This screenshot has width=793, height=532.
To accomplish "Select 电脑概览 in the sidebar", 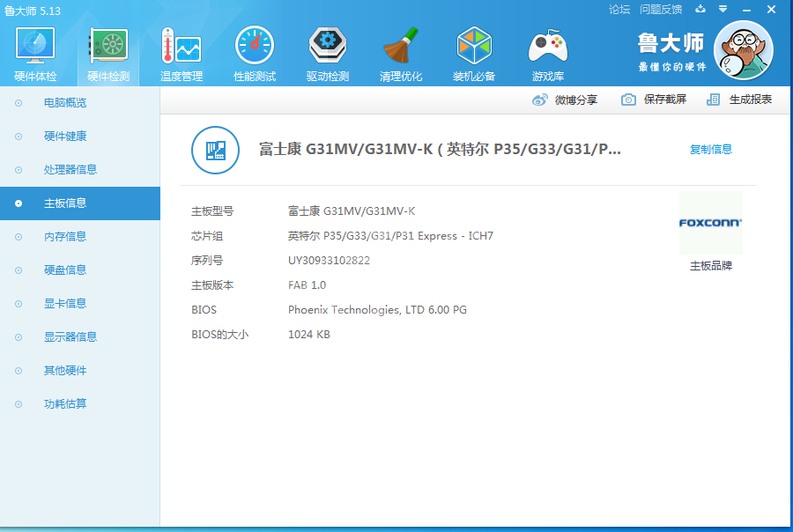I will click(80, 103).
